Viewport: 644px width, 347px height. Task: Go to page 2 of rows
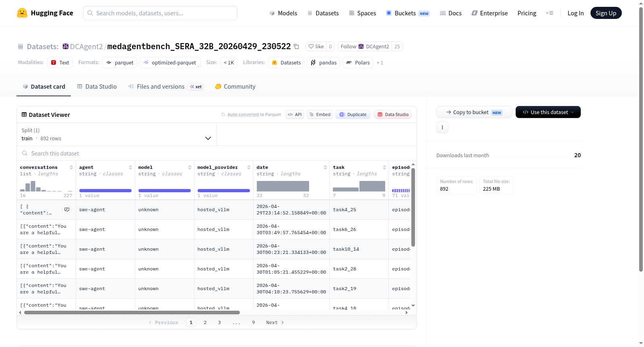[205, 322]
